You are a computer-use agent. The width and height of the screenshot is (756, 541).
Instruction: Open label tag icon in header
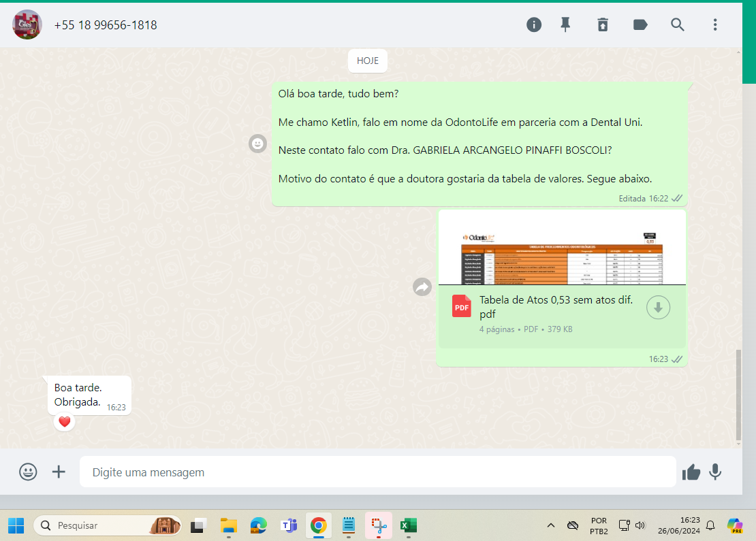click(640, 24)
